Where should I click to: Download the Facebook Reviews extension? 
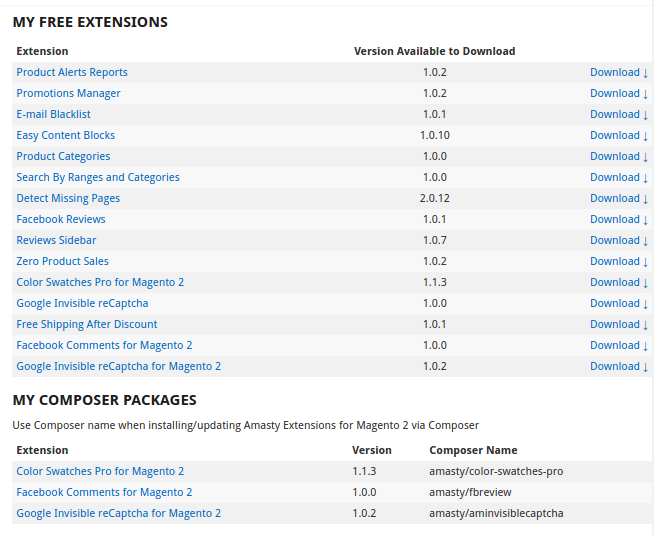pyautogui.click(x=619, y=219)
